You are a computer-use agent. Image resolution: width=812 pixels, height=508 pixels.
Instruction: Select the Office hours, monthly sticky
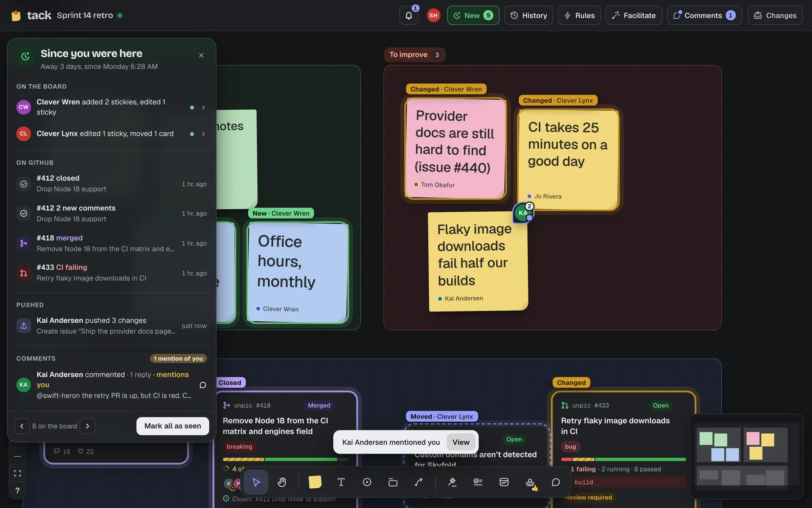(298, 273)
